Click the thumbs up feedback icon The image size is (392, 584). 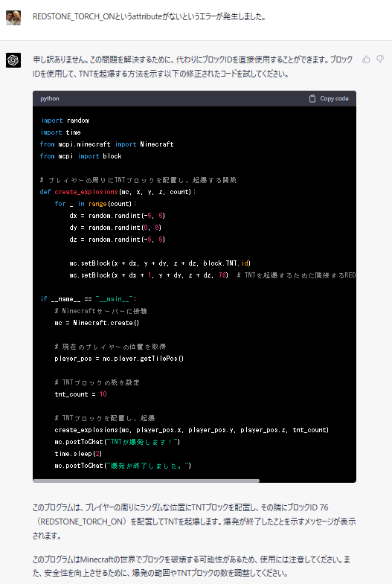(x=366, y=60)
